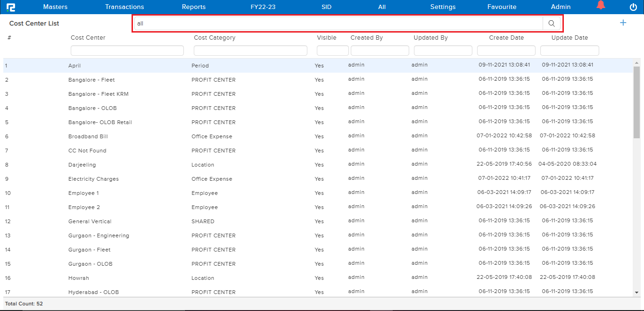Open the Reports menu
The width and height of the screenshot is (644, 311).
pos(194,7)
